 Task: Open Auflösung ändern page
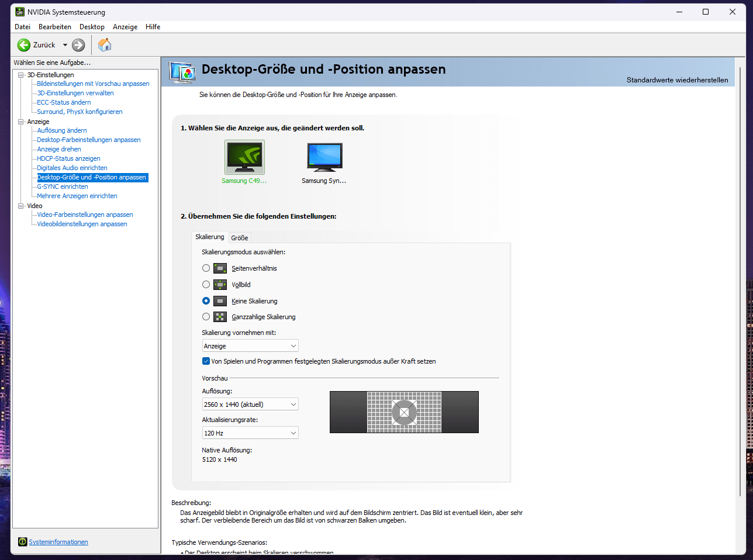(x=62, y=130)
